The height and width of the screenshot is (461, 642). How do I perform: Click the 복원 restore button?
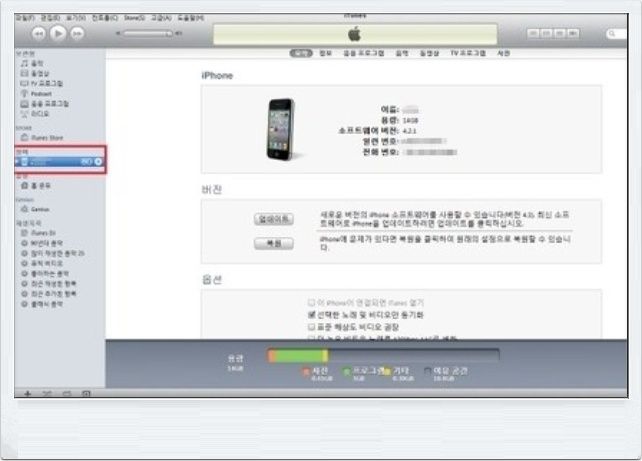(x=274, y=244)
